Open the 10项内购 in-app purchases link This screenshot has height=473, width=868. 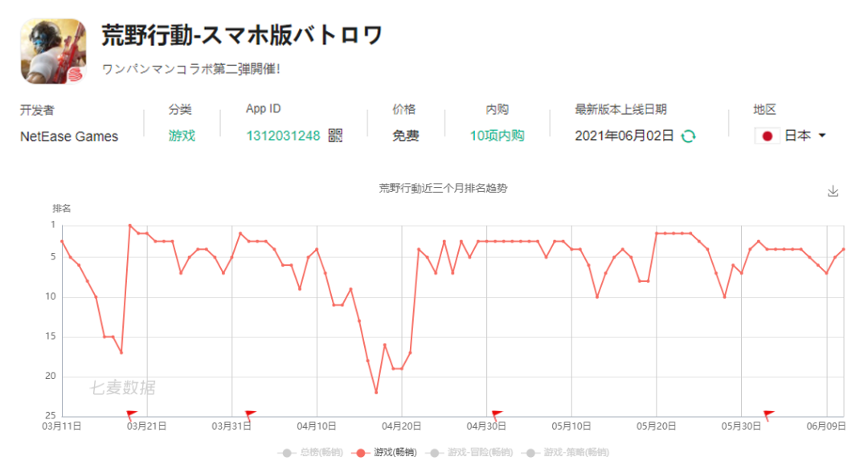tap(497, 136)
